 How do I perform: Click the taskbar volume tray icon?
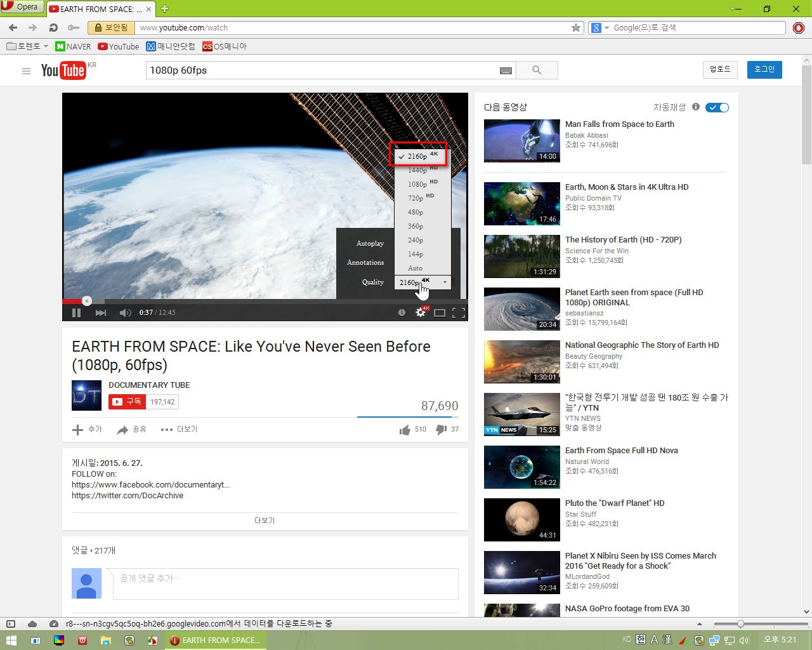click(x=744, y=640)
